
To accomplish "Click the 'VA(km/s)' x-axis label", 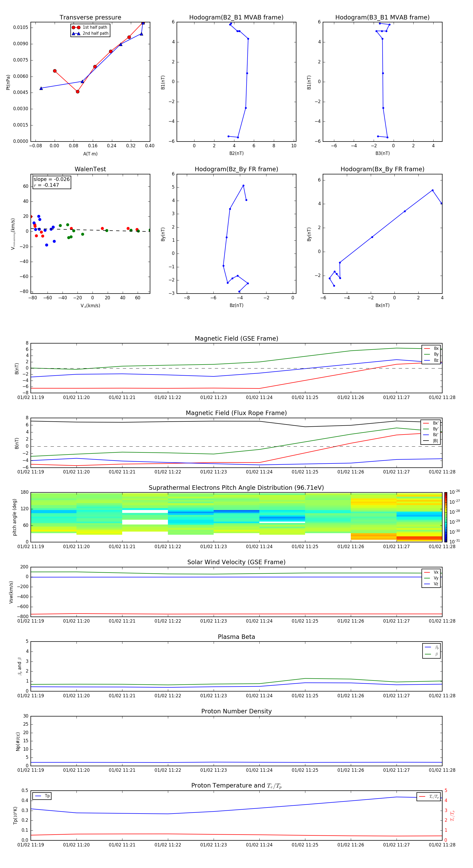I will pos(90,306).
